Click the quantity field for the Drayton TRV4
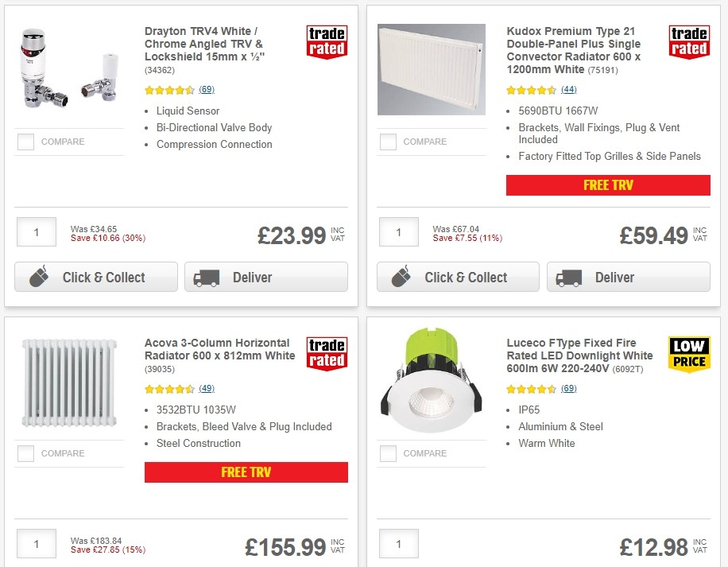 click(36, 231)
